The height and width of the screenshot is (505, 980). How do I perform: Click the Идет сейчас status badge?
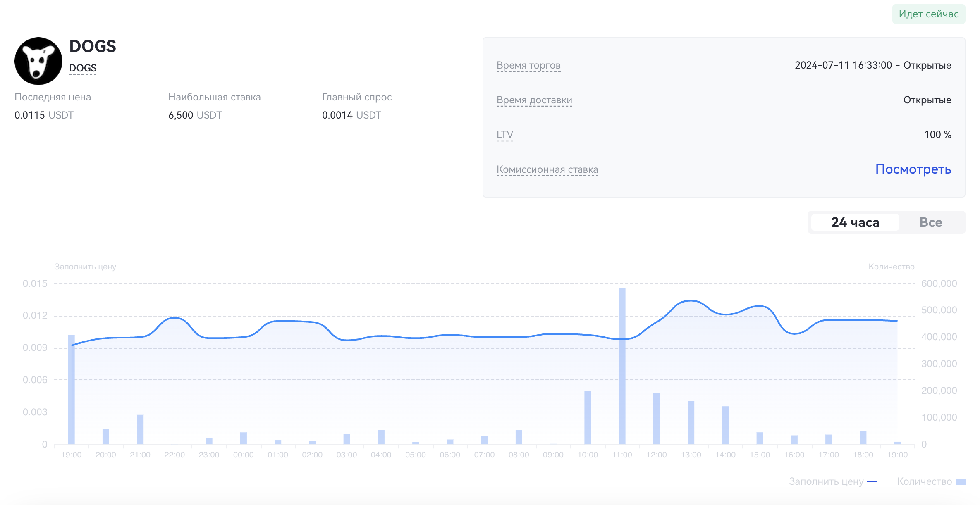click(928, 14)
